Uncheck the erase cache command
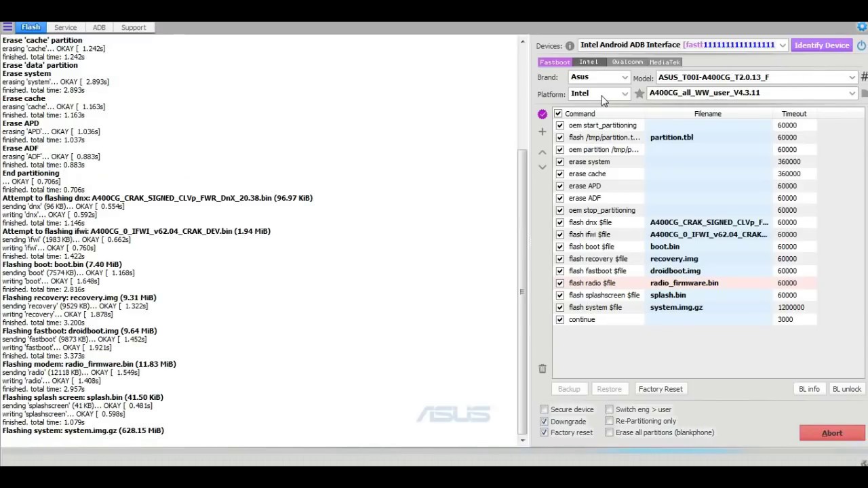This screenshot has width=868, height=488. tap(560, 174)
